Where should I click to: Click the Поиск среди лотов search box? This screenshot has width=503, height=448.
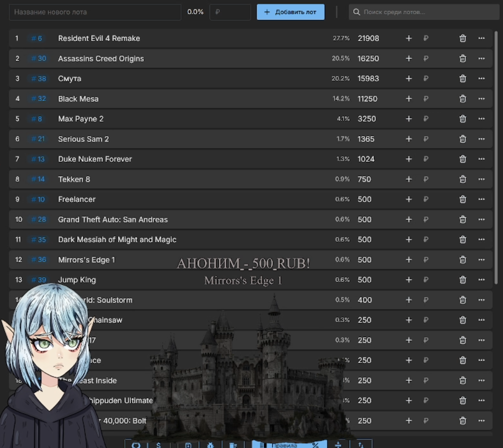click(x=424, y=12)
